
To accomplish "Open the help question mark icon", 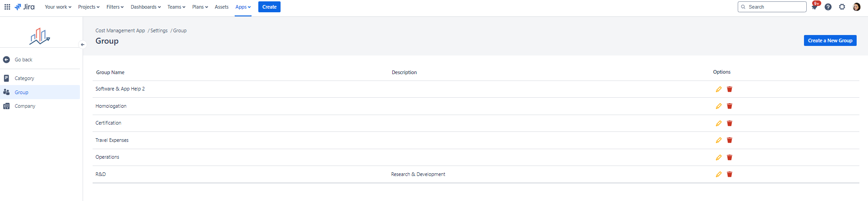I will pyautogui.click(x=828, y=7).
